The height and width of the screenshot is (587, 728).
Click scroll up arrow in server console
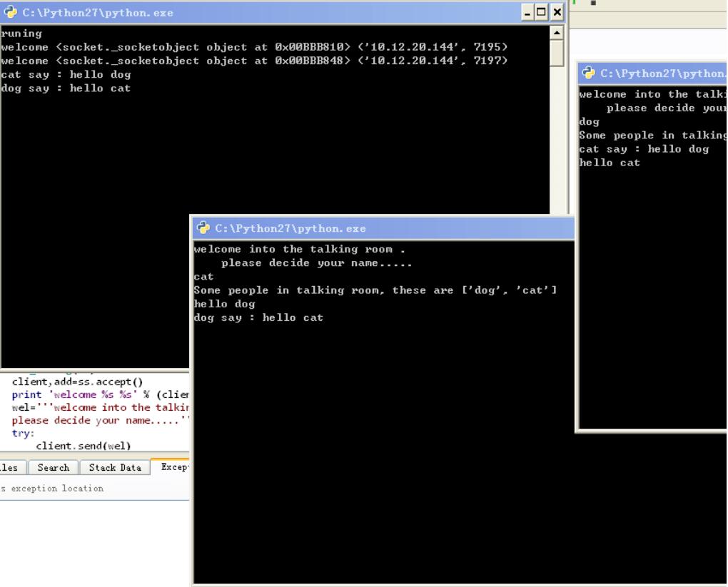pyautogui.click(x=557, y=33)
